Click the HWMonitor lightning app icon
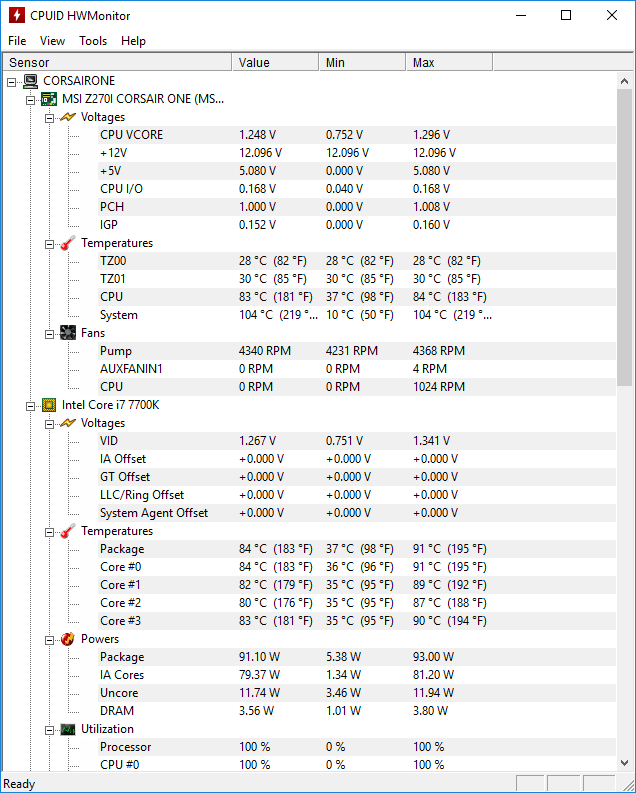The height and width of the screenshot is (793, 636). [x=17, y=15]
